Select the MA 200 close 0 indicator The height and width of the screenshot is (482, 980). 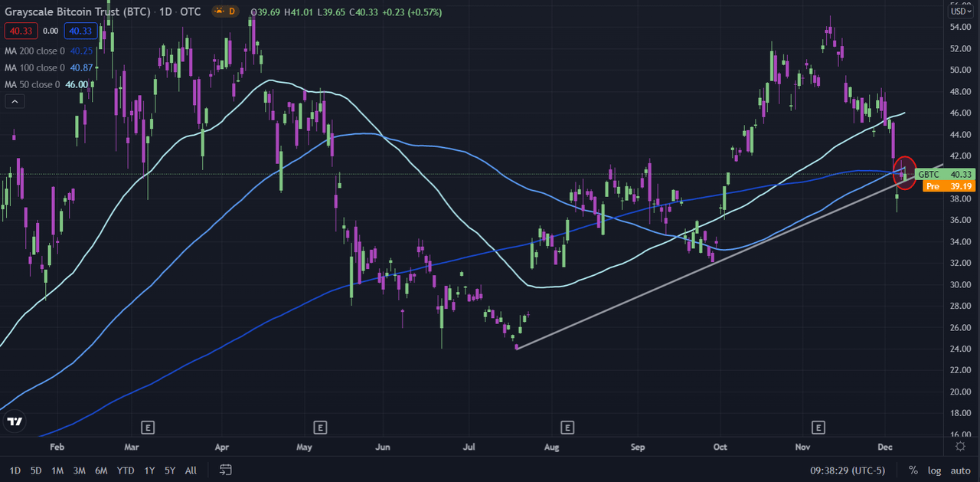coord(35,51)
